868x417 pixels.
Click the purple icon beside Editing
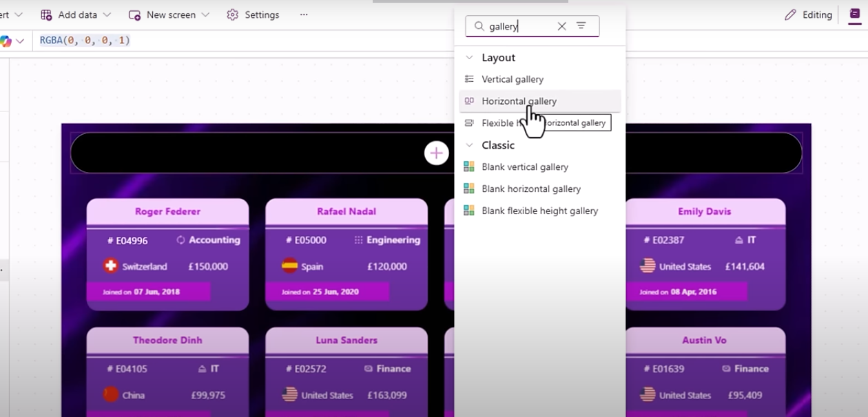(854, 14)
